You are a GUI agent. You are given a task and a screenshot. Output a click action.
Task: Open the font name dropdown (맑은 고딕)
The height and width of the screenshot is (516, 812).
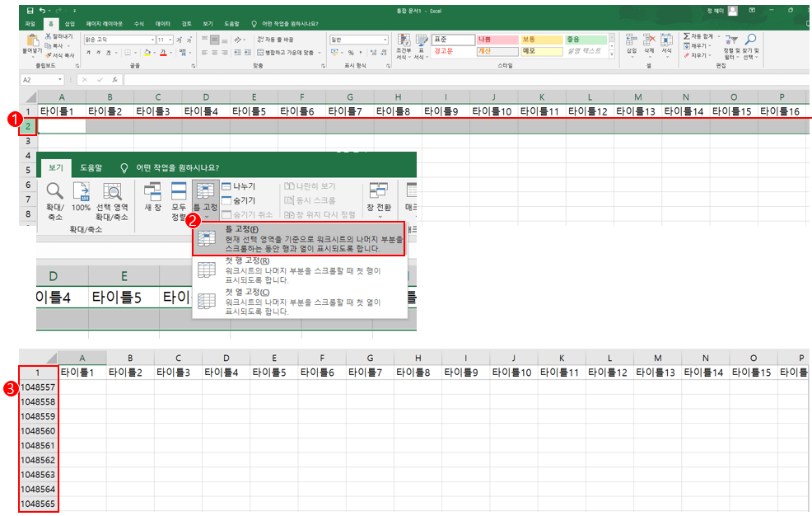click(x=153, y=40)
